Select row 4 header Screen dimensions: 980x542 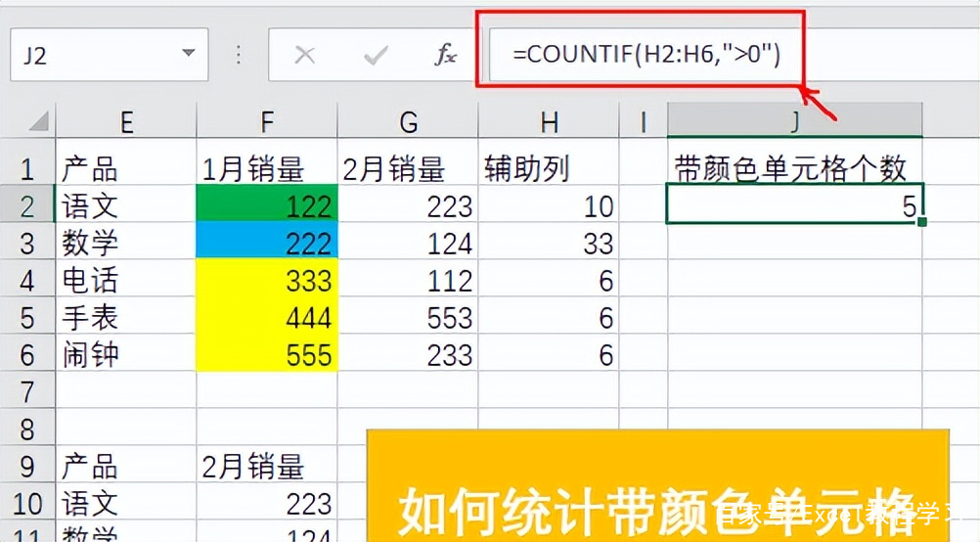point(26,280)
